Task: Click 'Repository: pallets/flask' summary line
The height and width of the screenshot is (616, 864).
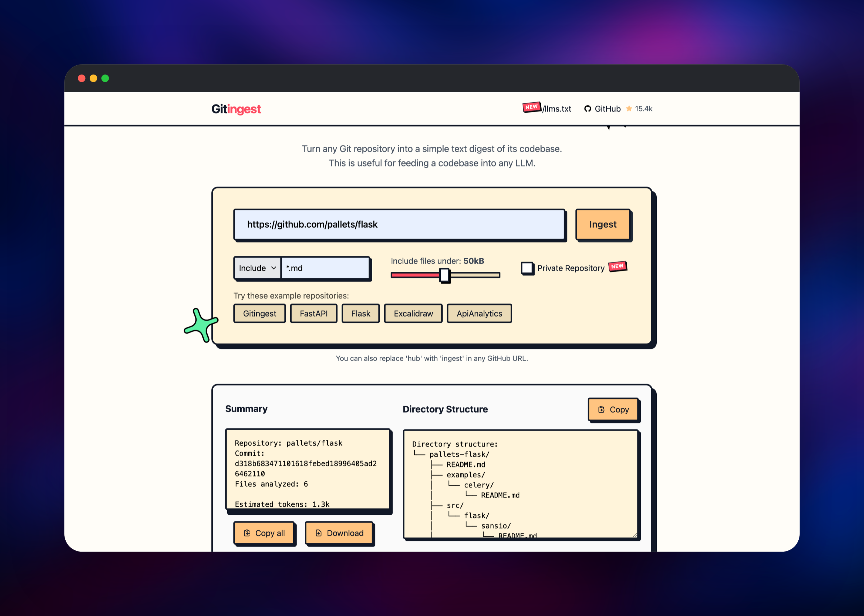Action: (x=289, y=443)
